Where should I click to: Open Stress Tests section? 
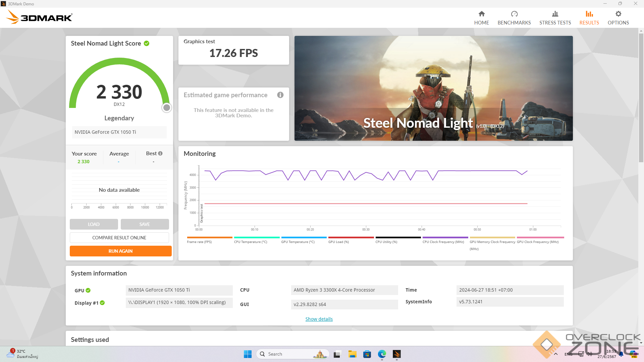(x=555, y=18)
